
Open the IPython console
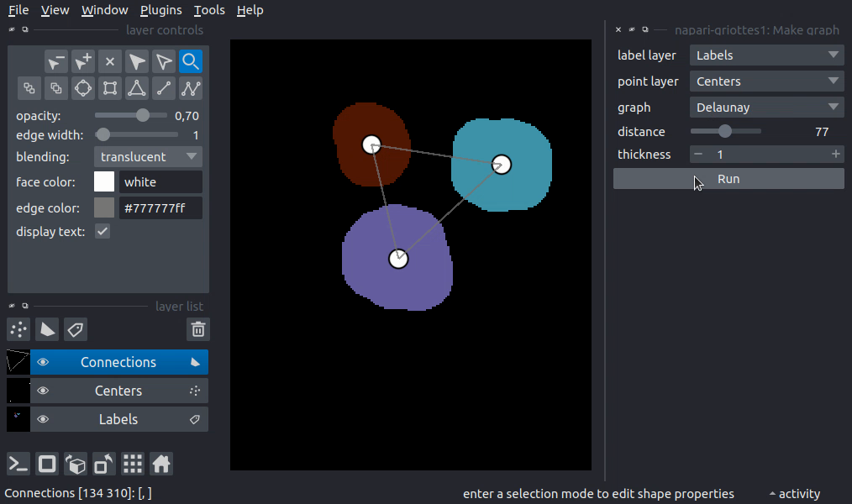(x=18, y=464)
